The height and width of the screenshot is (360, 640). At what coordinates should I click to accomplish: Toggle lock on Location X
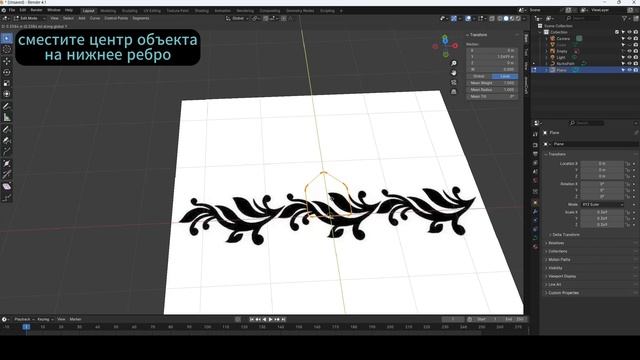click(x=628, y=164)
